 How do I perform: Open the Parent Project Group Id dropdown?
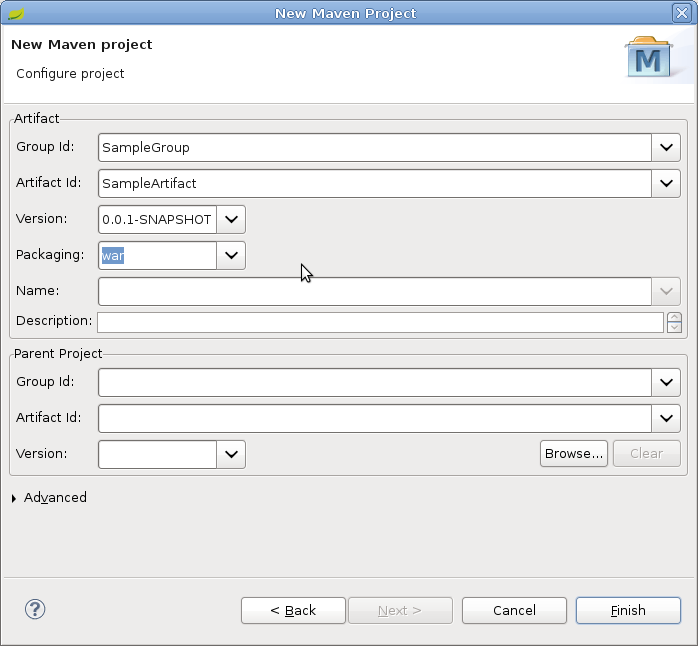[666, 382]
